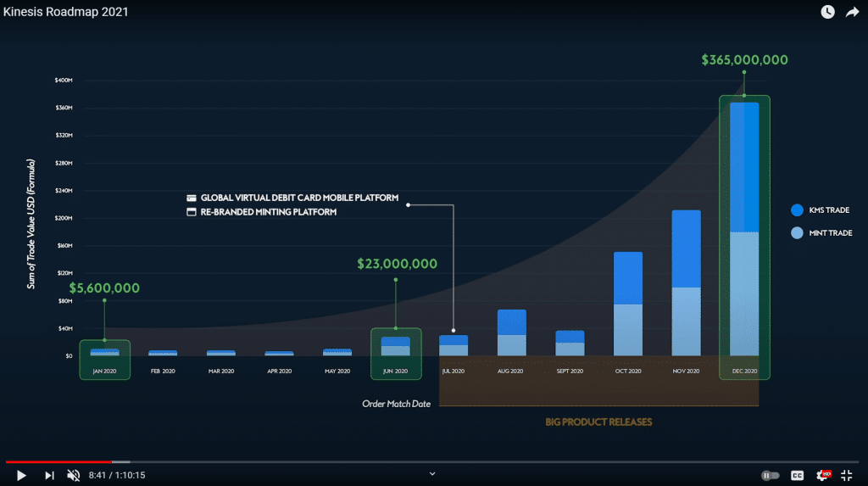Screen dimensions: 868x486
Task: Click the Order Match Date label
Action: [397, 404]
